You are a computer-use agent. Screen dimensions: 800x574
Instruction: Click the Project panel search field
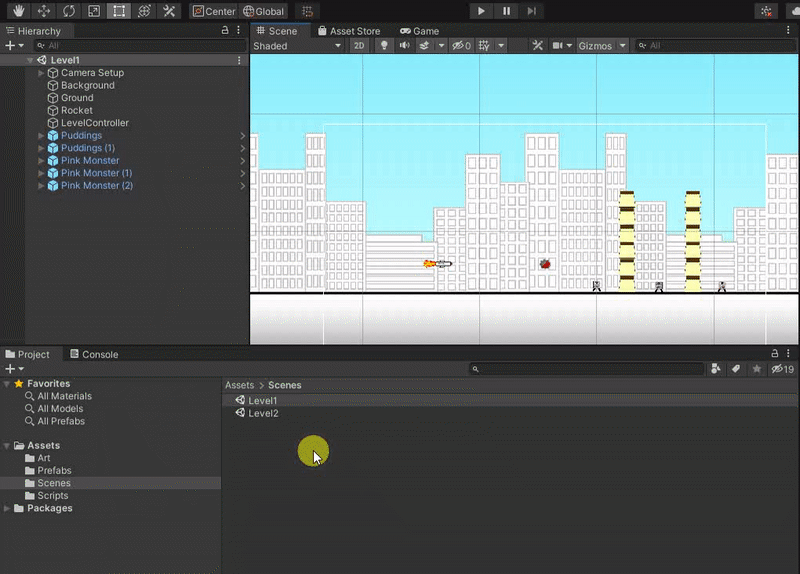[590, 369]
